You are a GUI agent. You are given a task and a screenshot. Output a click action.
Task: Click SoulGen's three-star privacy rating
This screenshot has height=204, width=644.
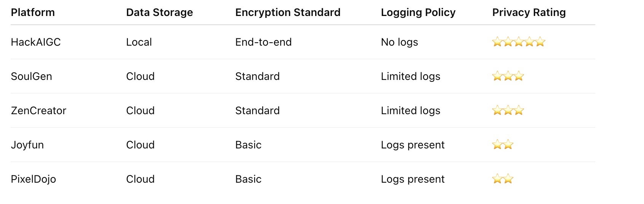point(508,76)
